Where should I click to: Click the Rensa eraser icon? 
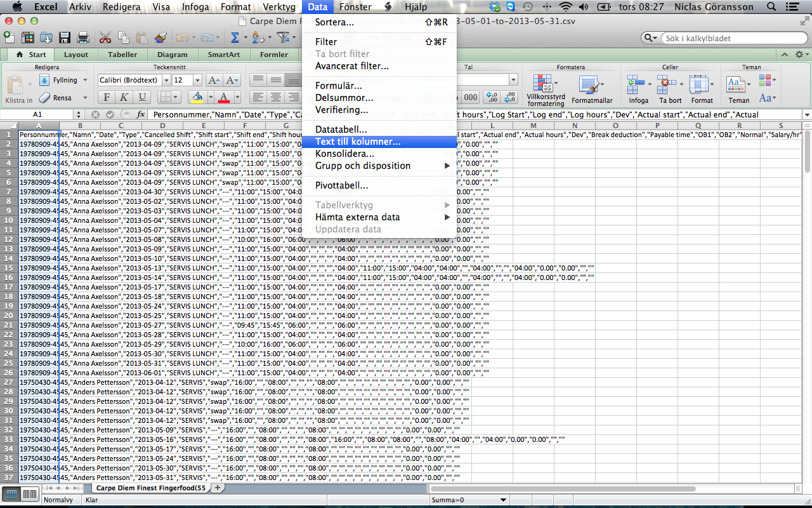click(44, 98)
